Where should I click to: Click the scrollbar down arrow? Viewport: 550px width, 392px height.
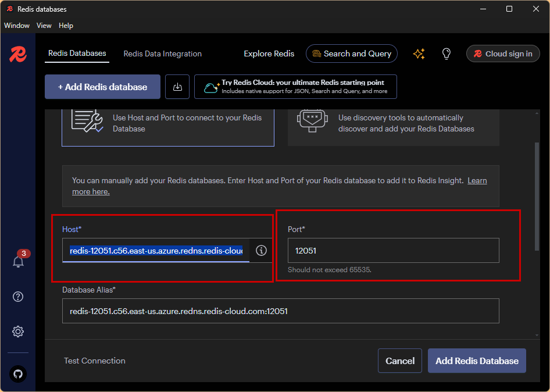(x=537, y=335)
